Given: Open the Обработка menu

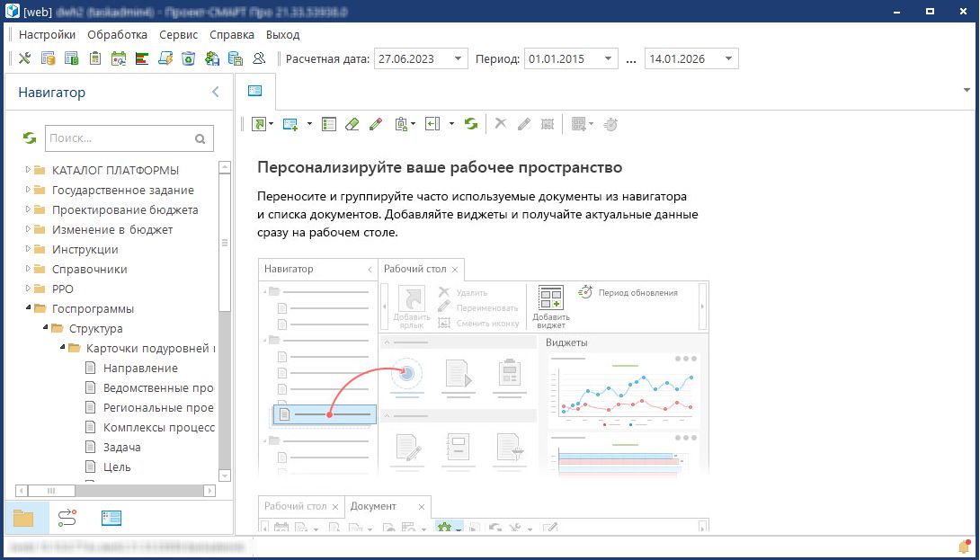Looking at the screenshot, I should click(x=117, y=34).
